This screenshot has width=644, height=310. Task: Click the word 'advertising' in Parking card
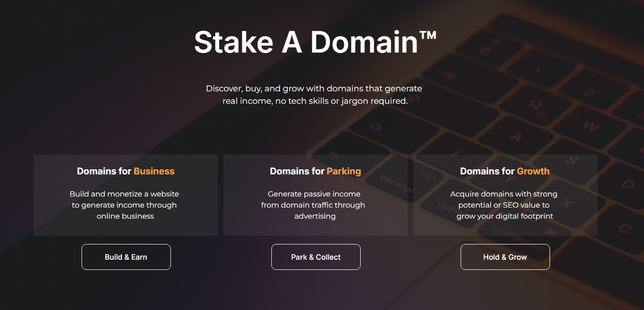(315, 216)
